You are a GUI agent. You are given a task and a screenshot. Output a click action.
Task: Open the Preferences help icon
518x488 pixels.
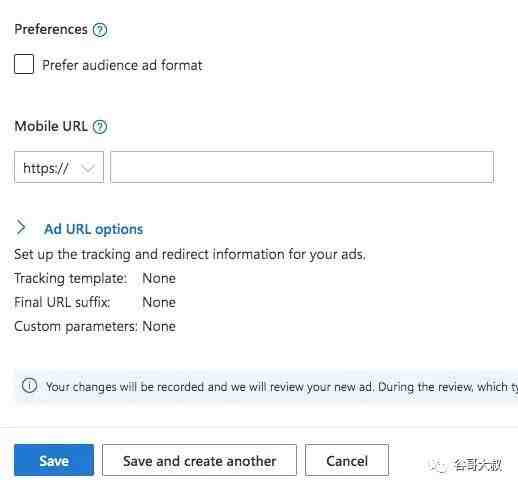tap(100, 30)
